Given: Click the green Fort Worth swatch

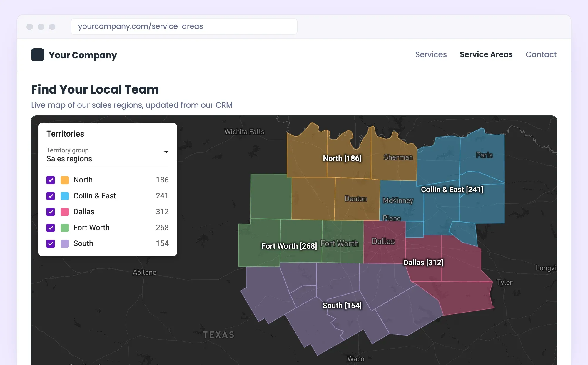Looking at the screenshot, I should 65,228.
